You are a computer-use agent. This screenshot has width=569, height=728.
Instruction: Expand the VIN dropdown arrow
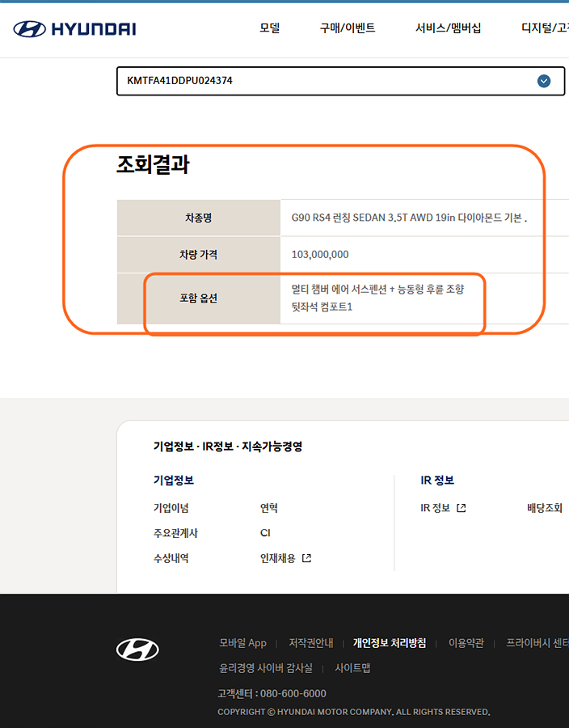click(x=544, y=81)
